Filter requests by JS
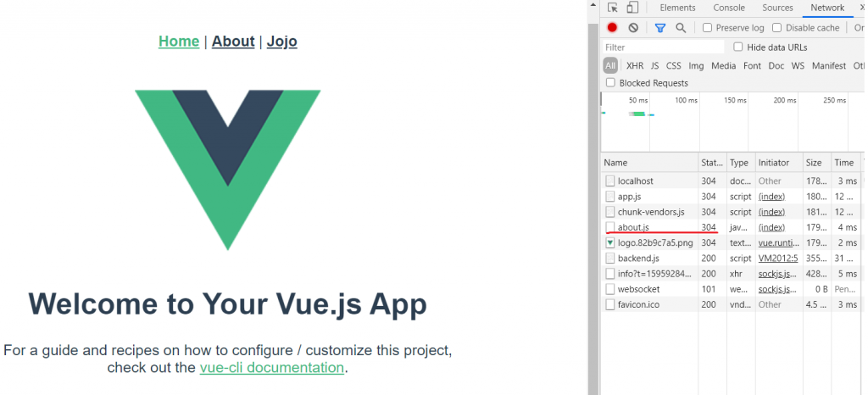Screen dimensions: 868x395 click(x=655, y=66)
